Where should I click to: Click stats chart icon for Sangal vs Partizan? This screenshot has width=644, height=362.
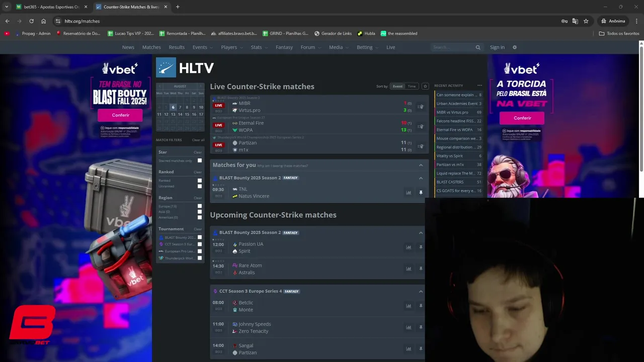click(409, 349)
